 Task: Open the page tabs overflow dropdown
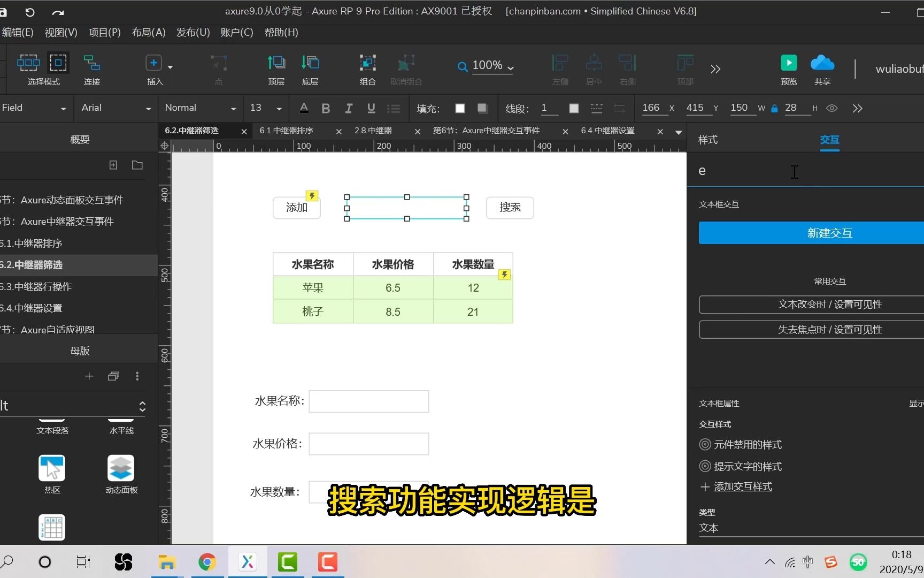pos(679,132)
